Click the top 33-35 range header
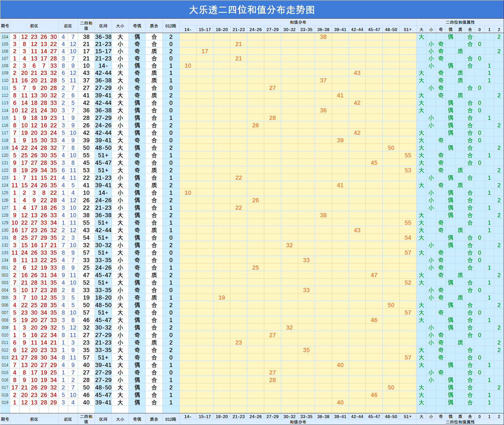 point(306,29)
